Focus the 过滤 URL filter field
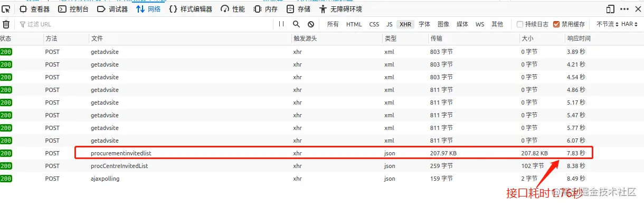Screen dimensions: 644x205 tap(145, 24)
